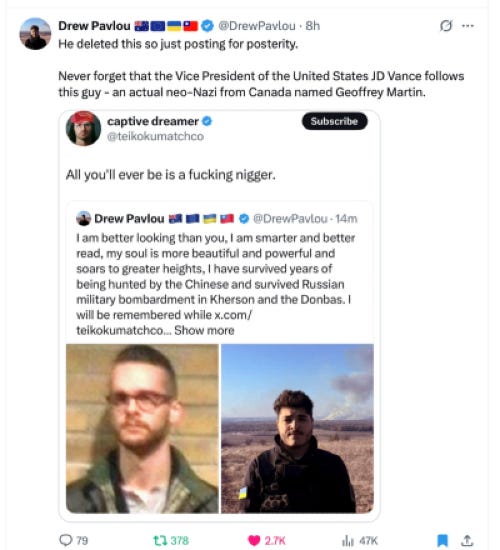Open captive dreamer's profile picture
The image size is (500, 550).
tap(83, 128)
